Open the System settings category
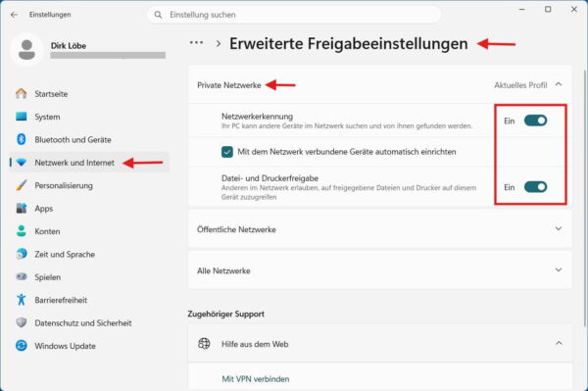This screenshot has width=588, height=391. pos(89,117)
